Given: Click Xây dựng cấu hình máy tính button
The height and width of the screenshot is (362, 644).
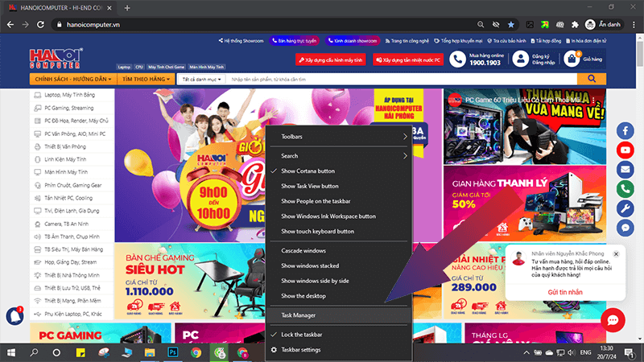Looking at the screenshot, I should 331,60.
